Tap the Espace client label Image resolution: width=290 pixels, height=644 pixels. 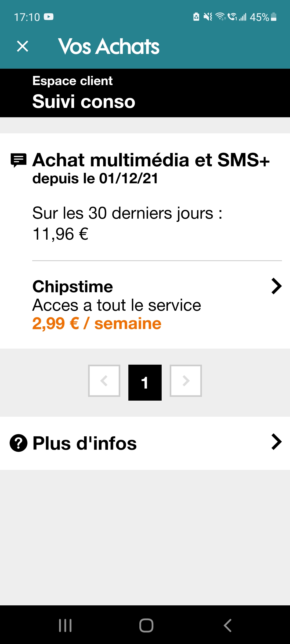[x=73, y=81]
